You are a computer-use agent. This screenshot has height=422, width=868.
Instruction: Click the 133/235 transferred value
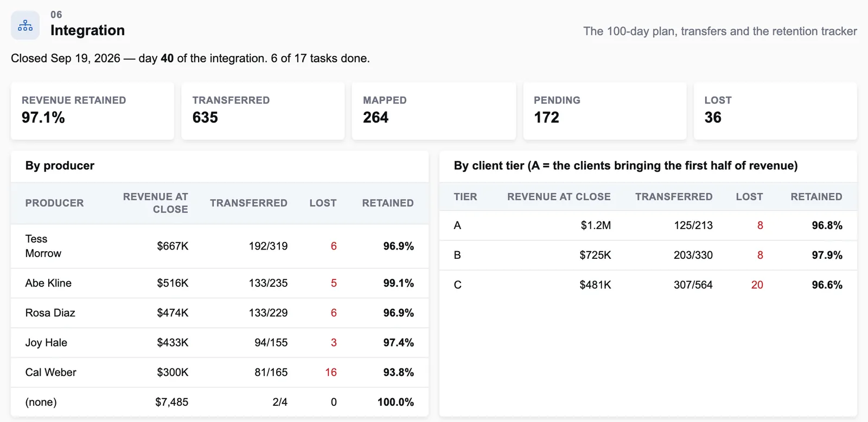pyautogui.click(x=268, y=283)
